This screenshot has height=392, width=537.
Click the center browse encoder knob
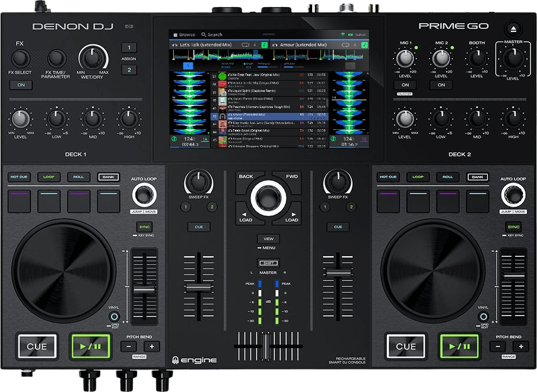(x=268, y=198)
